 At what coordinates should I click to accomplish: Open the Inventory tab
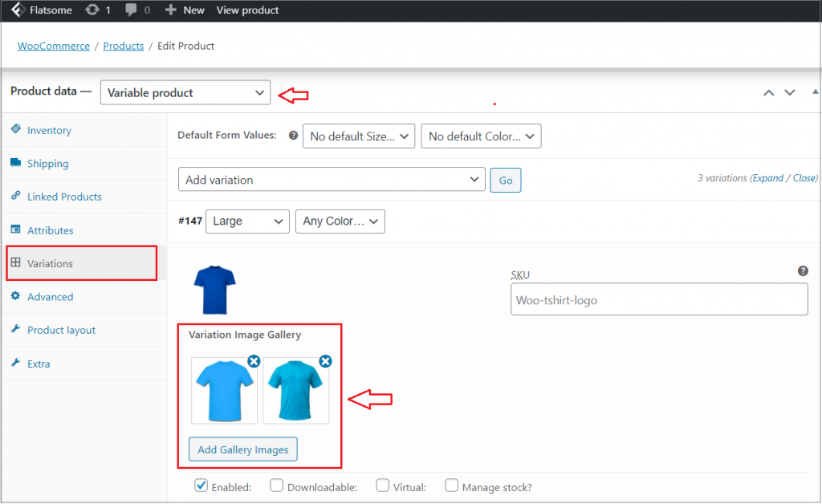tap(84, 130)
